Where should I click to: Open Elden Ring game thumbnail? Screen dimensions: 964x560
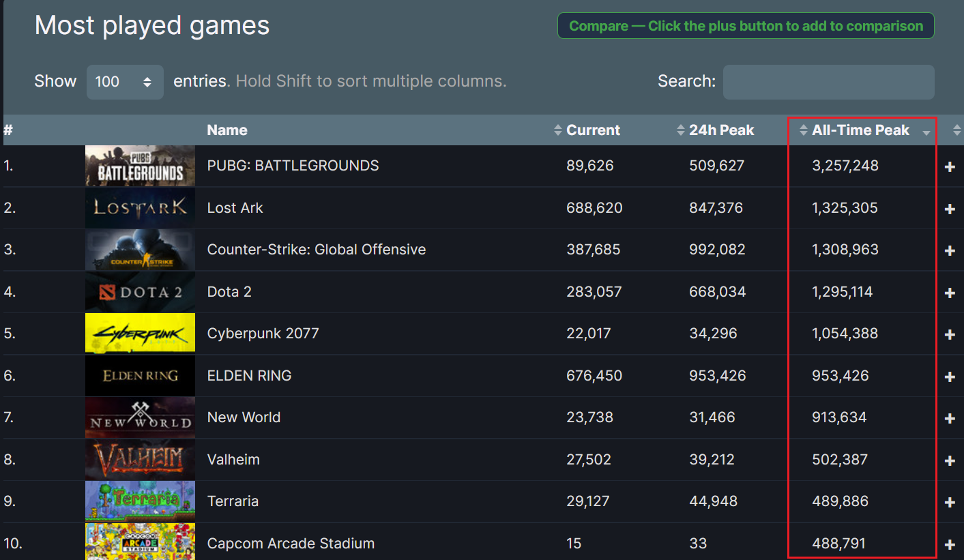click(140, 376)
